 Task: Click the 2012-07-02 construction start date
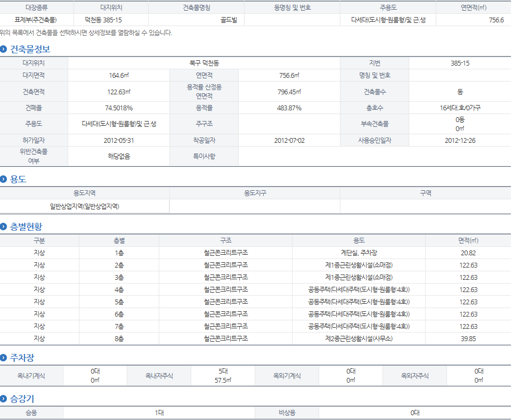289,140
